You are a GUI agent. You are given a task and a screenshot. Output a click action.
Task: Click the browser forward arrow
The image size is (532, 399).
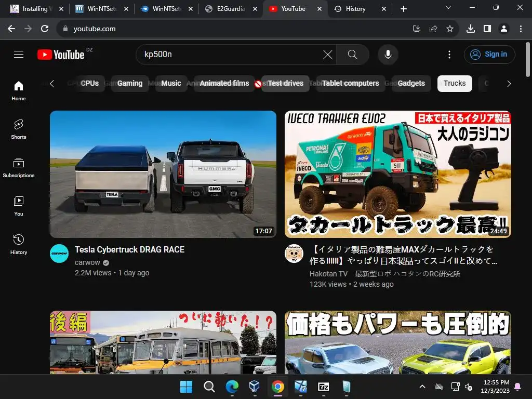coord(28,29)
